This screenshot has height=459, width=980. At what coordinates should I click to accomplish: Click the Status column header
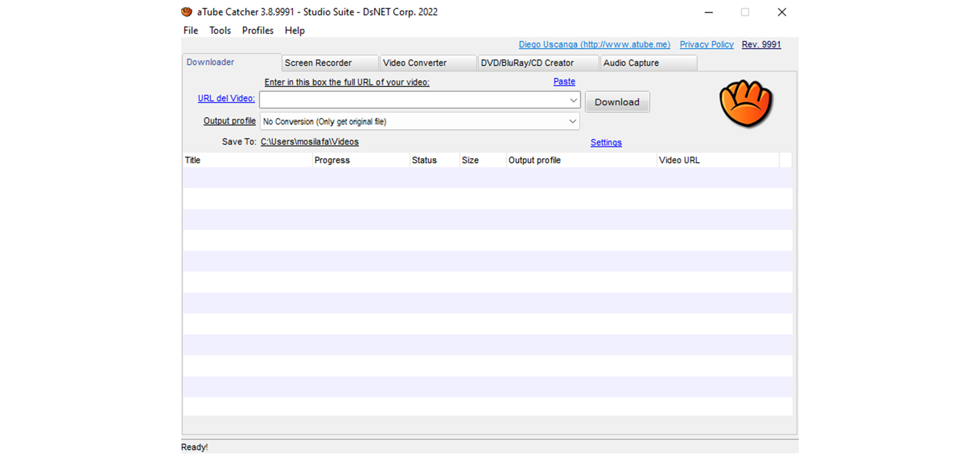click(x=434, y=160)
